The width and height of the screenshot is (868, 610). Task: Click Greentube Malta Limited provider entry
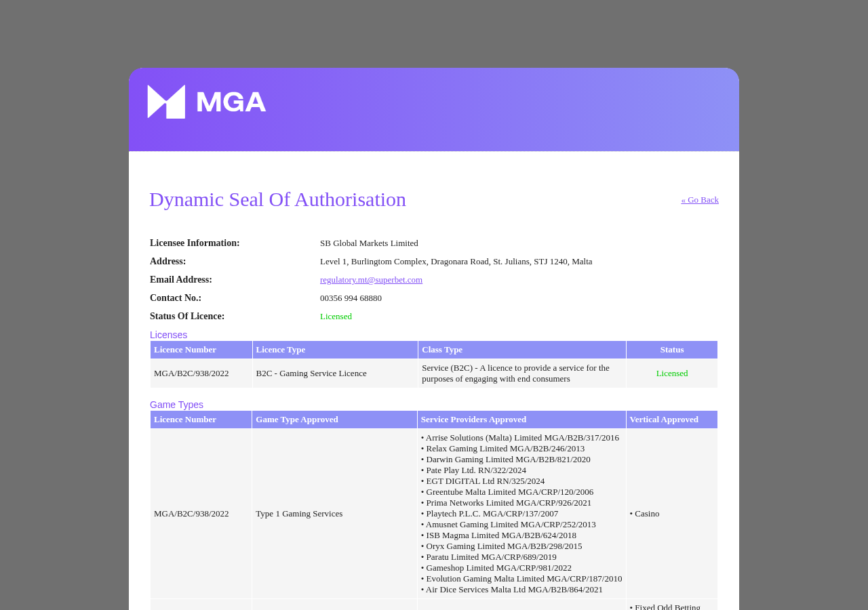tap(507, 492)
